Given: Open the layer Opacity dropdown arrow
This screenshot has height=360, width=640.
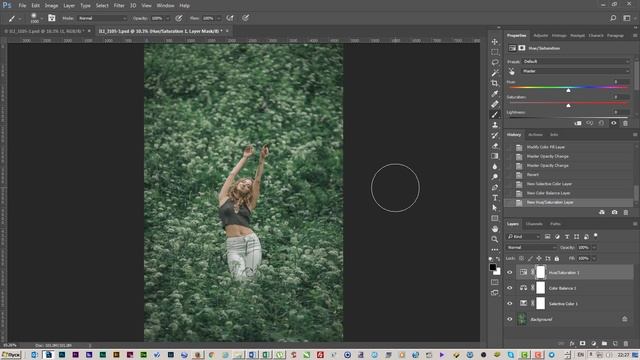Looking at the screenshot, I should [594, 247].
